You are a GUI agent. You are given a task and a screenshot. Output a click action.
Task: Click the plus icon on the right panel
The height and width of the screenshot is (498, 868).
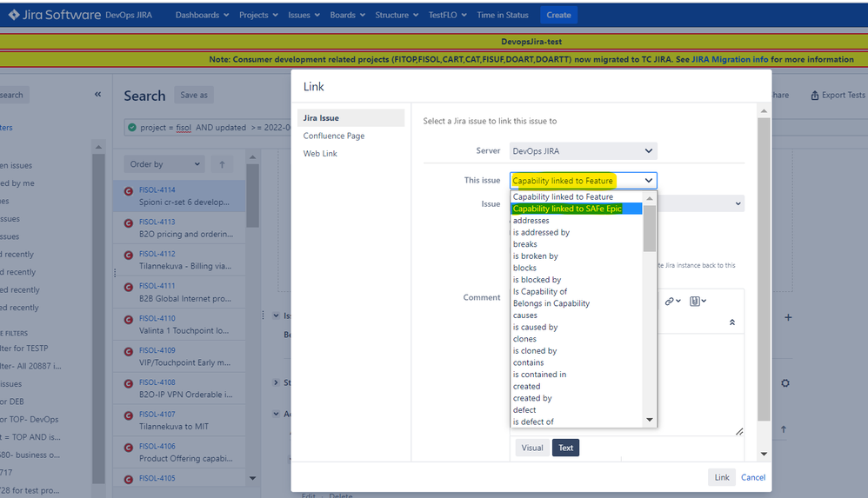pos(788,317)
